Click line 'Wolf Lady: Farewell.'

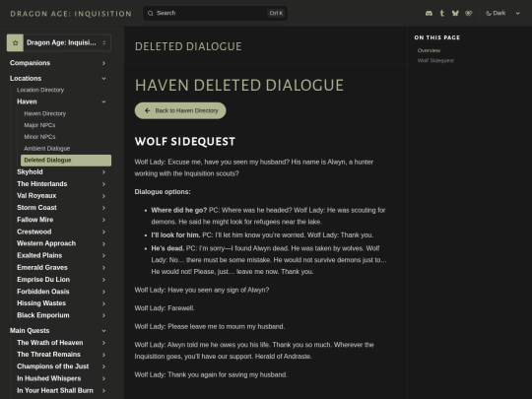point(165,308)
